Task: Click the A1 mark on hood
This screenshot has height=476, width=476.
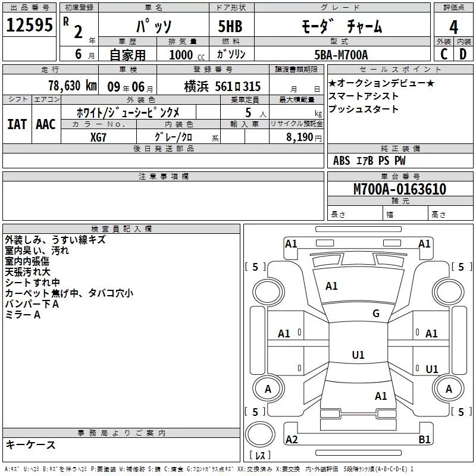Action: (331, 286)
